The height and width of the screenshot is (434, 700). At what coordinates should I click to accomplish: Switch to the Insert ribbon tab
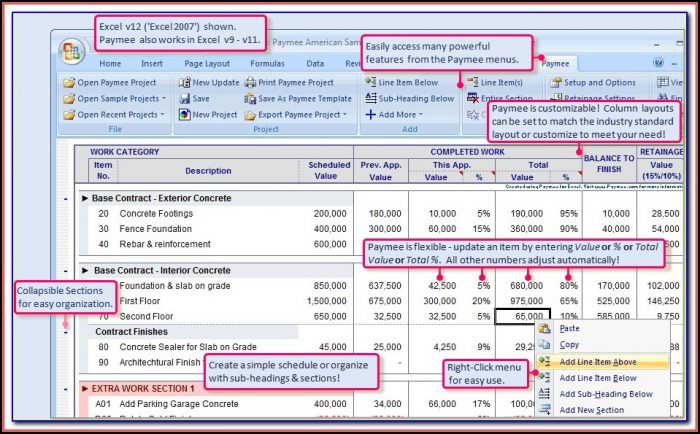152,63
